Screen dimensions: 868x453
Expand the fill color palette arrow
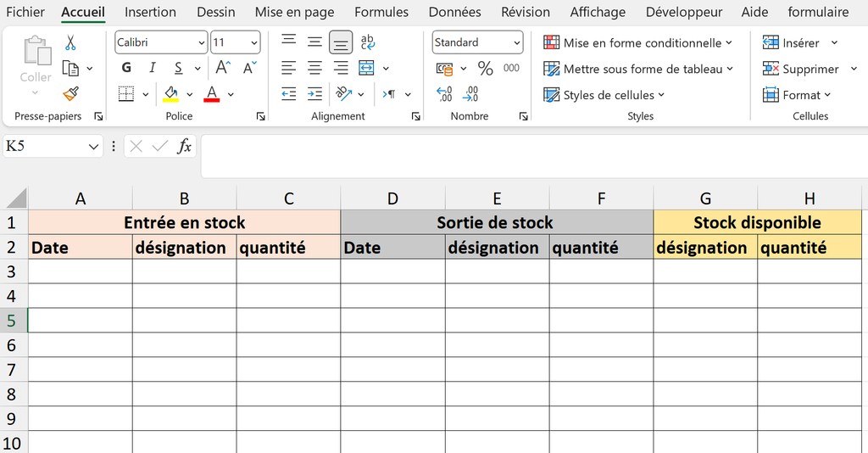coord(189,95)
